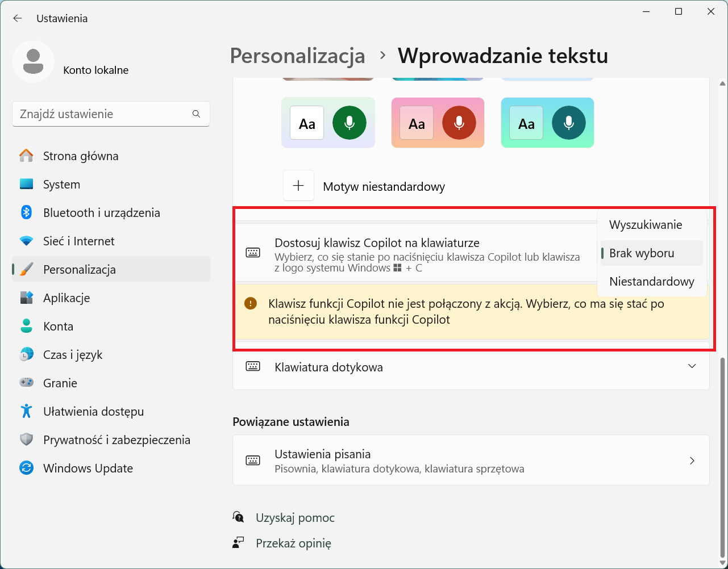Viewport: 728px width, 569px height.
Task: Click Dostosuj klawisz Copilot na klawiaturze title
Action: [377, 243]
